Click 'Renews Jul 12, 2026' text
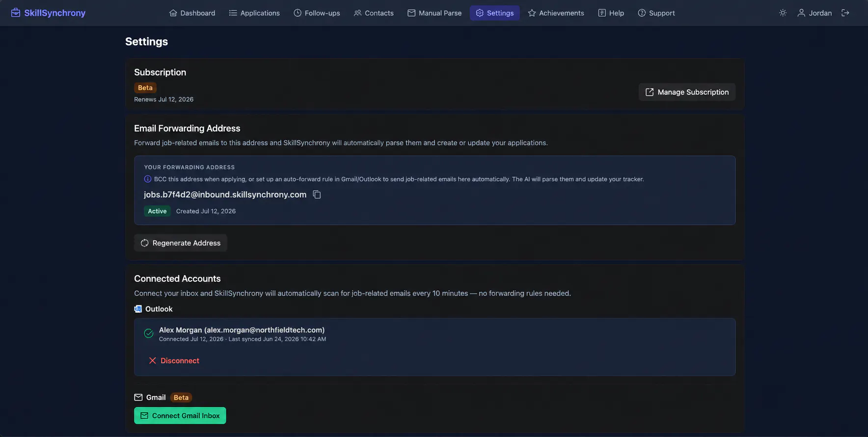 click(163, 99)
